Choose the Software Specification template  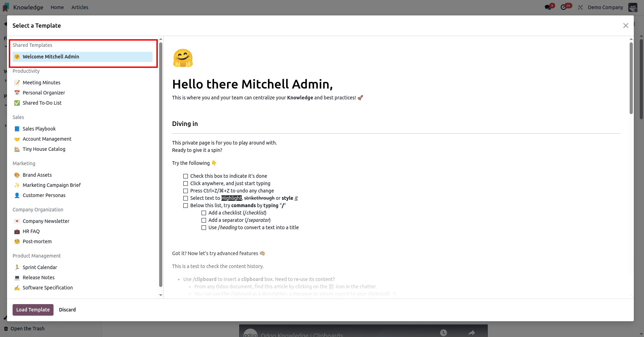[83, 288]
